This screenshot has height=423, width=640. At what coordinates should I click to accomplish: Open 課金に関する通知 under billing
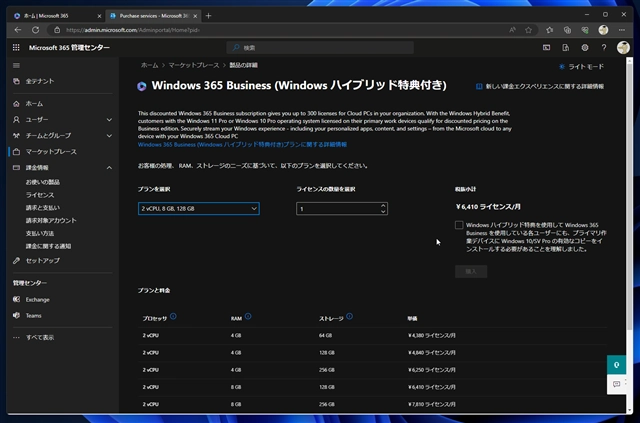(x=49, y=246)
